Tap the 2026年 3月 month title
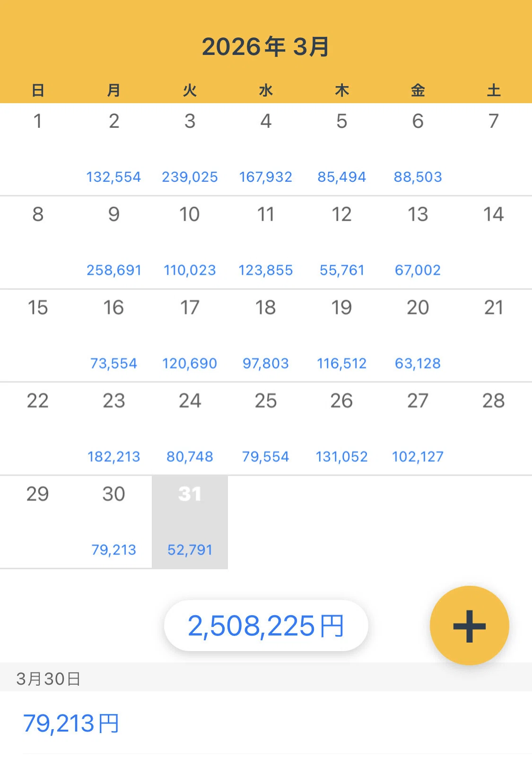This screenshot has width=532, height=768. click(x=266, y=46)
